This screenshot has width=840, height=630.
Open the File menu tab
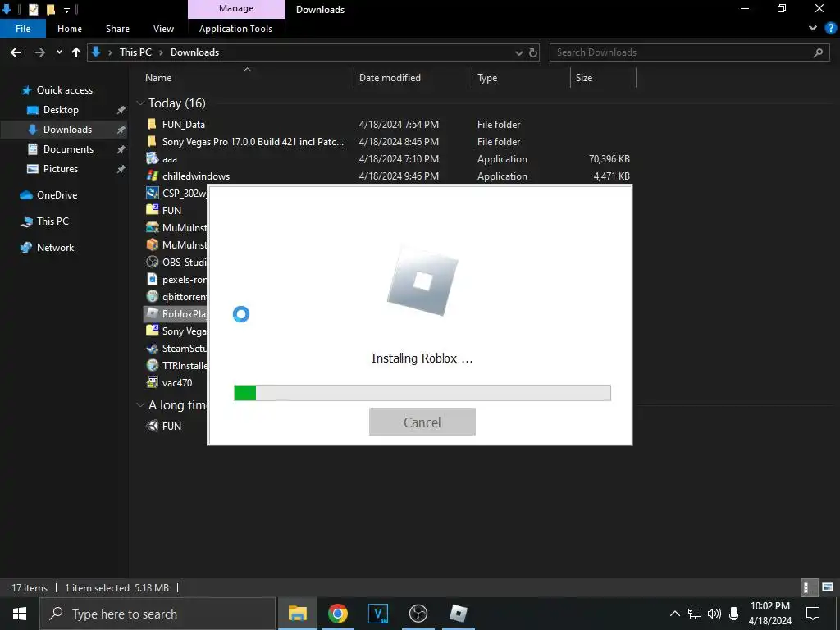[23, 29]
